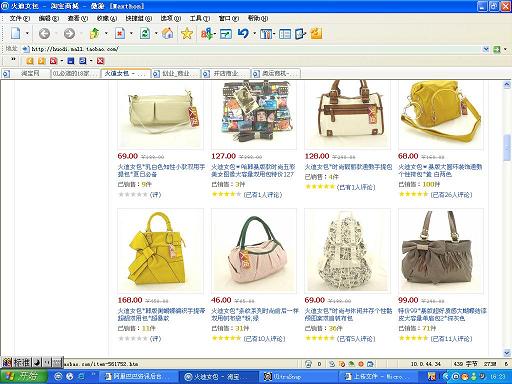
Task: Click the page scrollbar up arrow
Action: pyautogui.click(x=507, y=85)
